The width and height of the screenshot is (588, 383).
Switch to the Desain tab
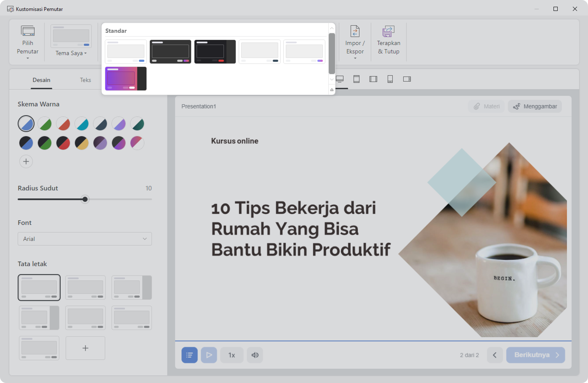click(x=41, y=80)
